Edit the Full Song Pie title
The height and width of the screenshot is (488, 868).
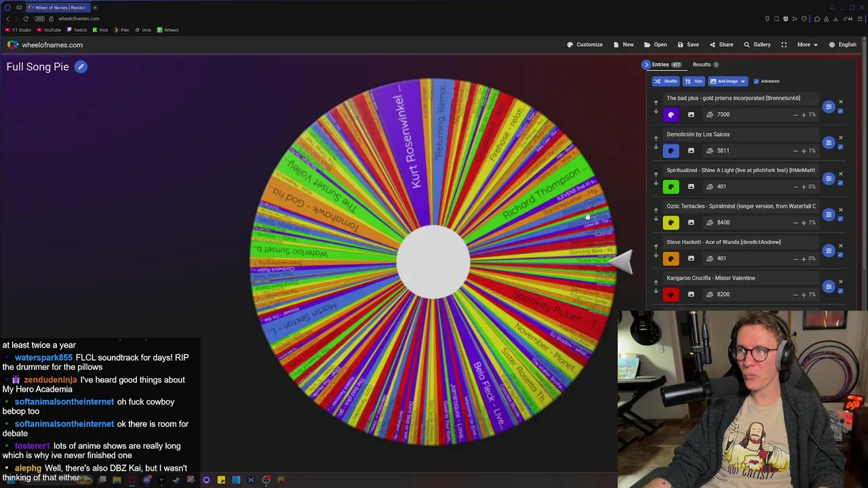point(81,66)
